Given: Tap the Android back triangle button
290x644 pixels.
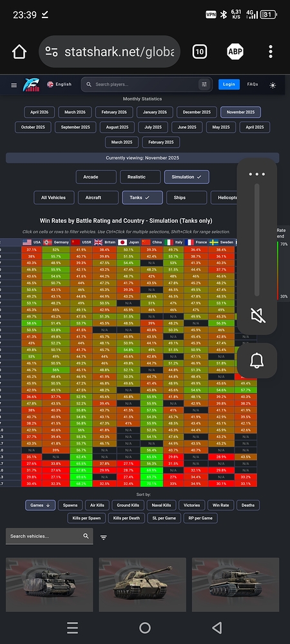Looking at the screenshot, I should (x=217, y=627).
